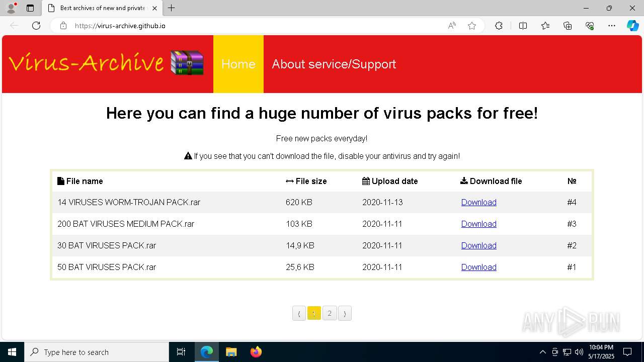Open a new browser tab
Viewport: 644px width, 362px height.
(172, 8)
